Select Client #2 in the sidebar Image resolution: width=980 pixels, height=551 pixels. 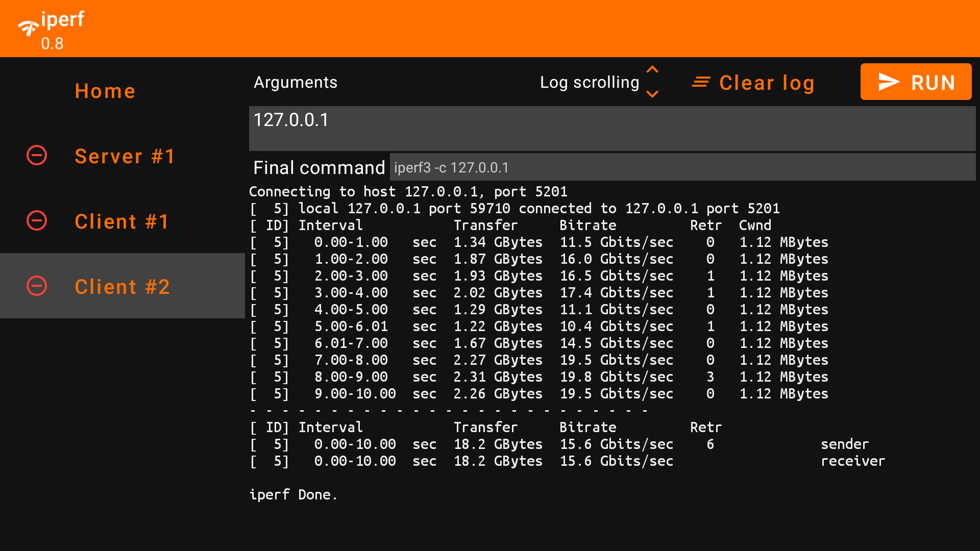point(121,286)
